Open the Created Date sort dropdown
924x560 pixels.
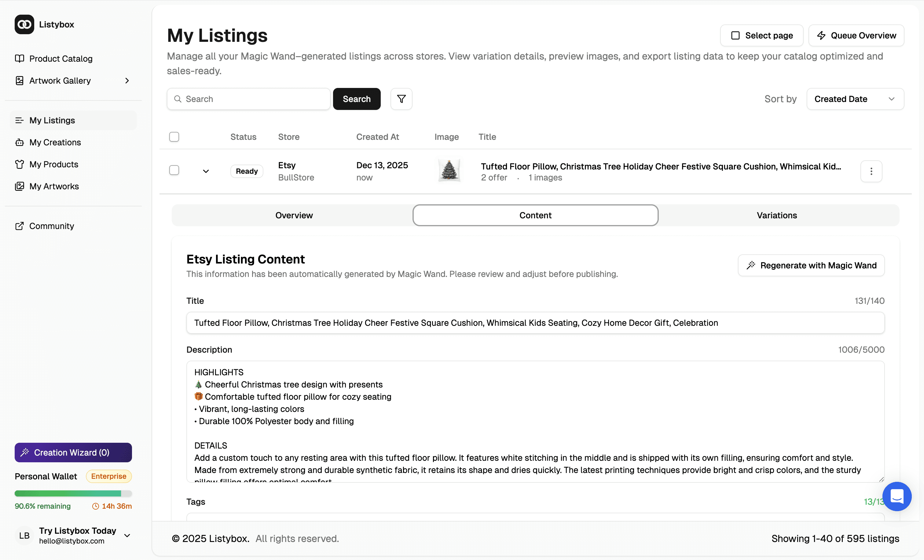855,99
